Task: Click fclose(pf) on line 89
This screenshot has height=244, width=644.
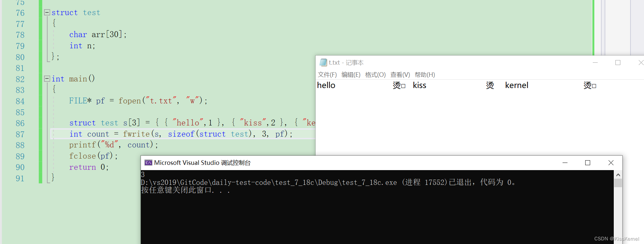Action: [94, 156]
